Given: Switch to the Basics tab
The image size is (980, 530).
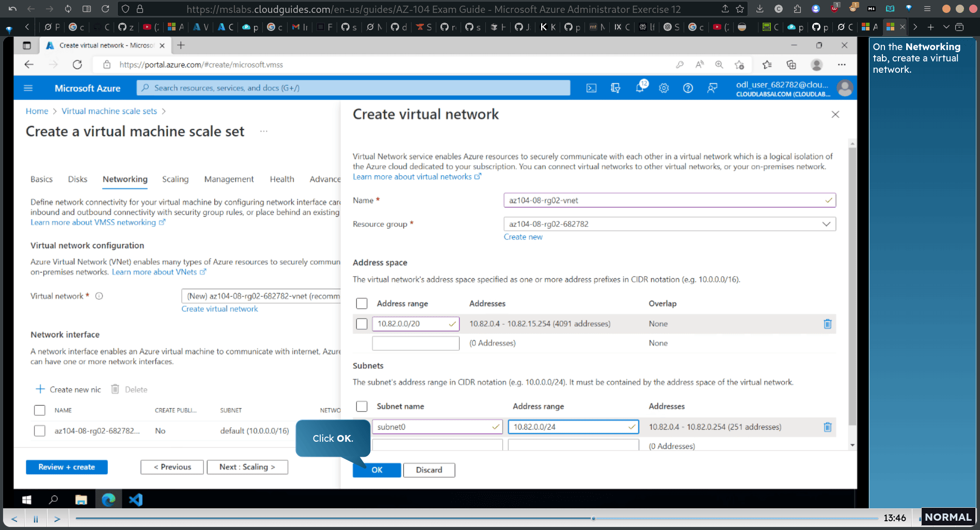Looking at the screenshot, I should 41,179.
